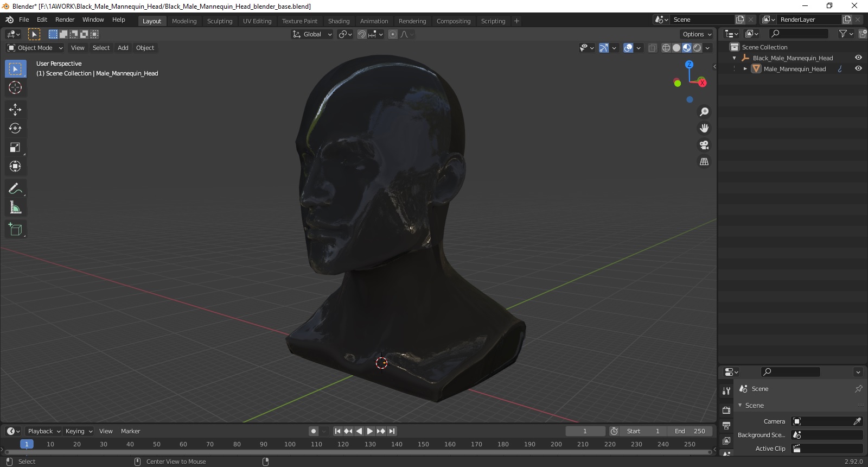Toggle camera view icon
The width and height of the screenshot is (868, 467).
point(704,145)
